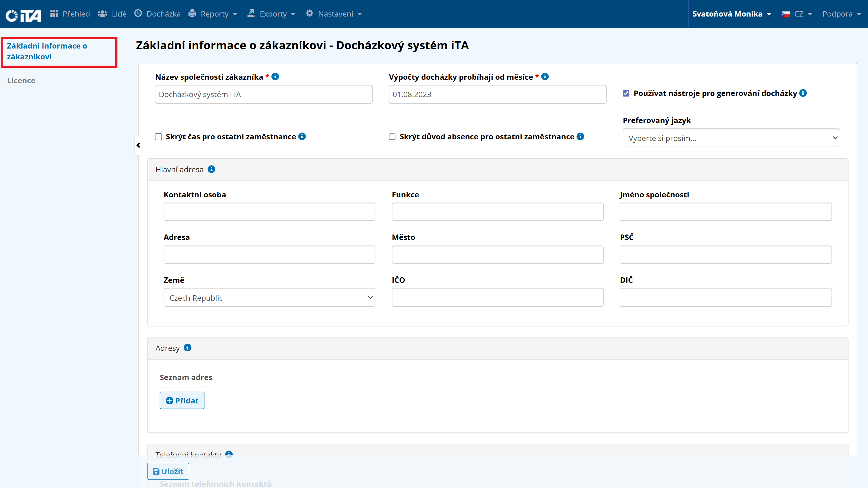This screenshot has height=488, width=868.
Task: Click info icon after Skrýt důvod absence pro ostatní zaměstnance
Action: [580, 136]
